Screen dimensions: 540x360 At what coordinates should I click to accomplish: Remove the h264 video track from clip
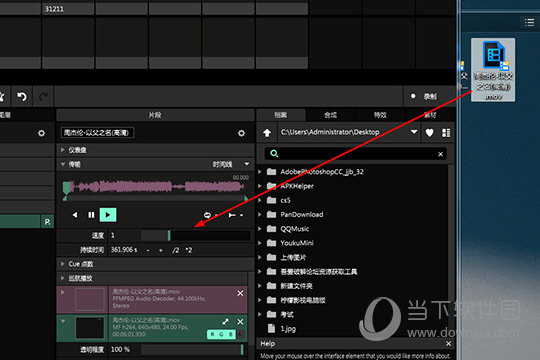(240, 321)
